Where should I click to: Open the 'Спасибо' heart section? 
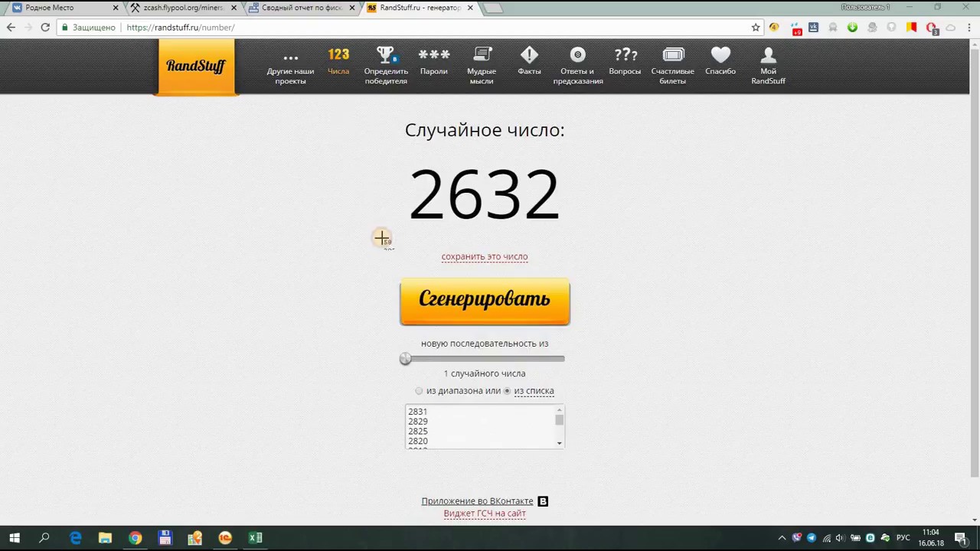pos(720,61)
